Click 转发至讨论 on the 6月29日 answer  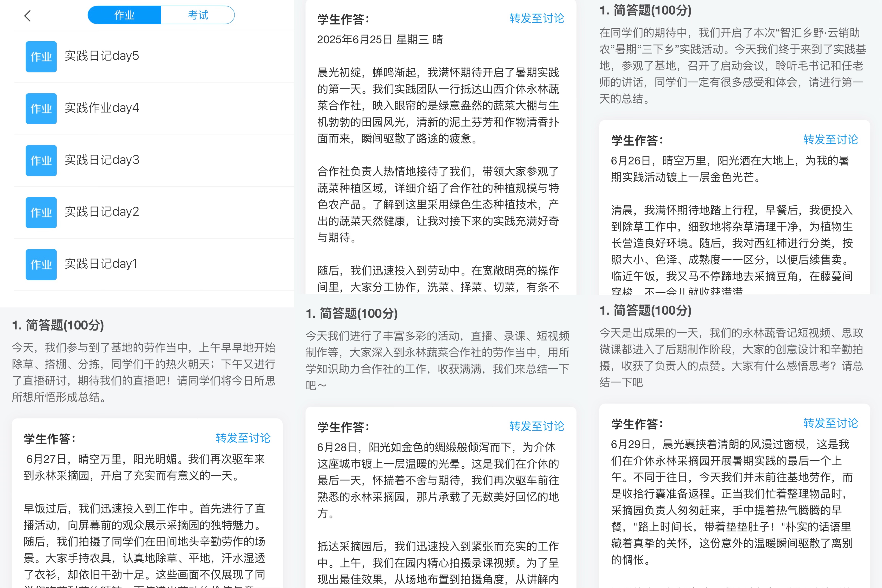pos(830,423)
